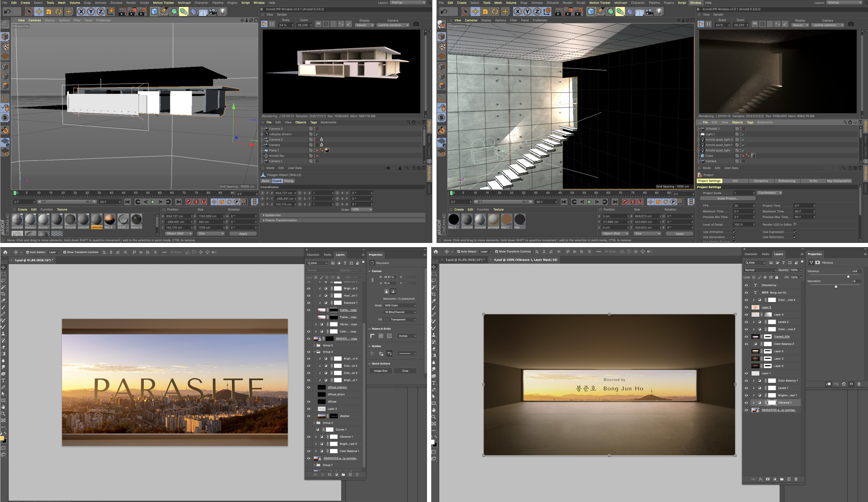Click Scale Project... button in staircase Cinema 4D

[727, 199]
